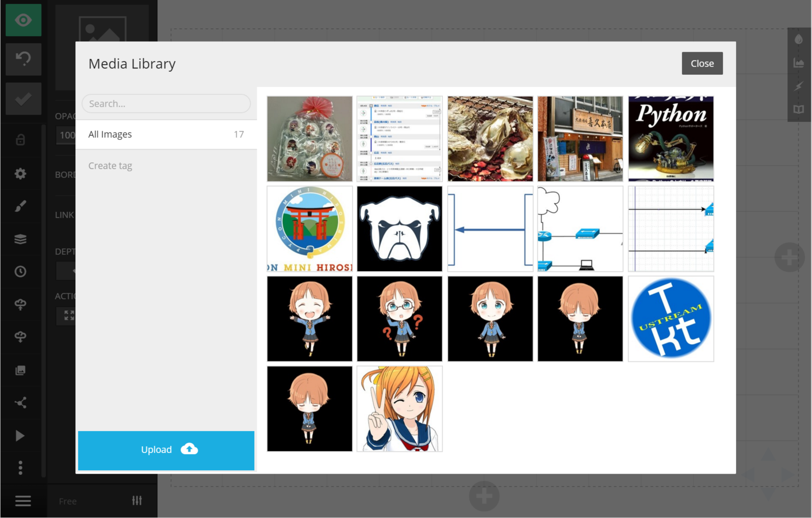Image resolution: width=812 pixels, height=518 pixels.
Task: Select the schedule timetable screenshot thumbnail
Action: click(x=400, y=139)
